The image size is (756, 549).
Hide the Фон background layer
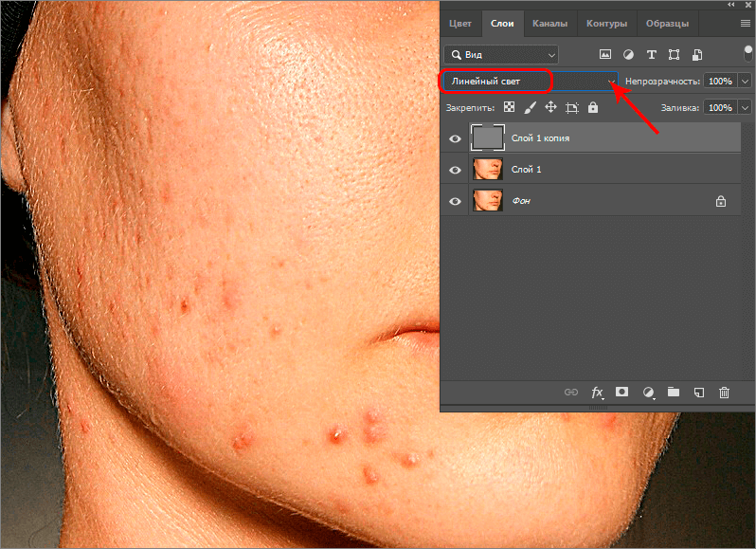[455, 201]
